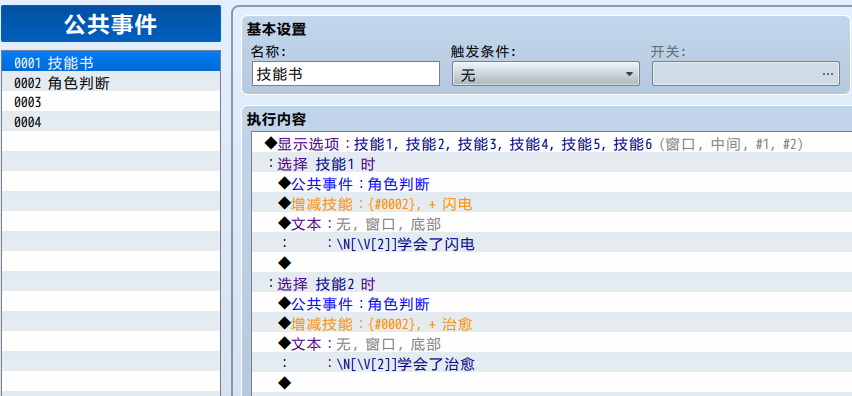
Task: Select the text line 学会了治愈
Action: 552,363
